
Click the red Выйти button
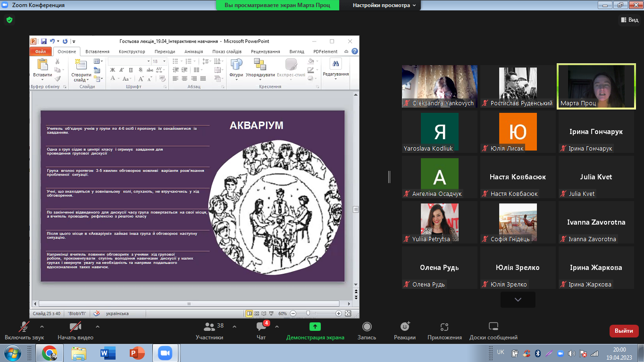(x=624, y=331)
